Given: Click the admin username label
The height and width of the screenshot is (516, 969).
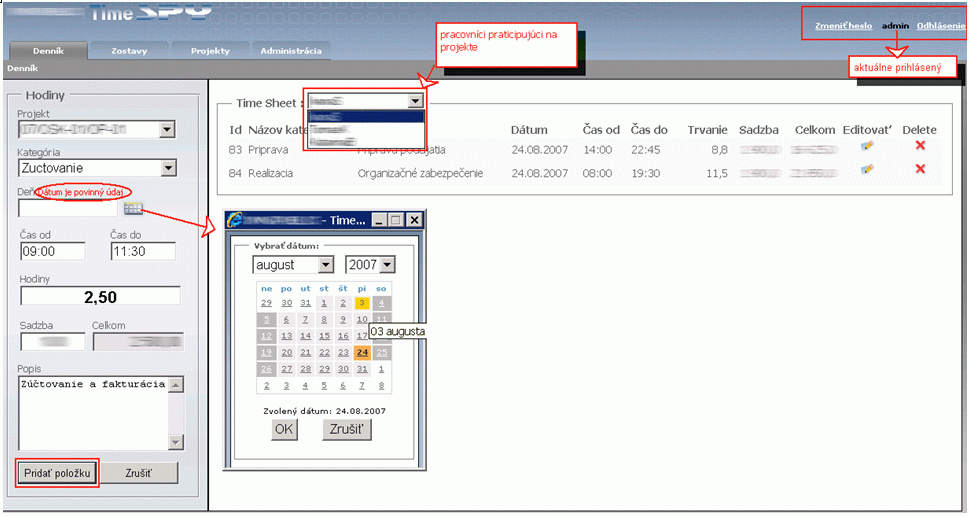Looking at the screenshot, I should (x=895, y=26).
